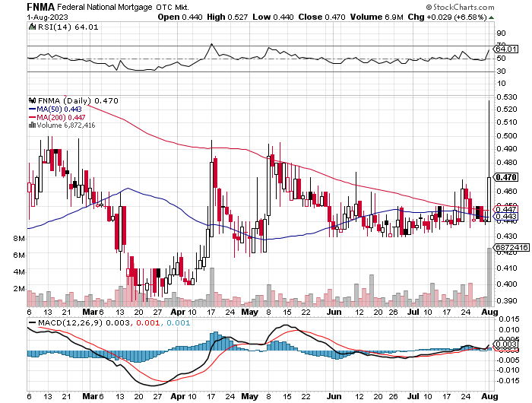This screenshot has height=403, width=532.
Task: Click the 0.447 MA(200) axis tag
Action: point(506,209)
